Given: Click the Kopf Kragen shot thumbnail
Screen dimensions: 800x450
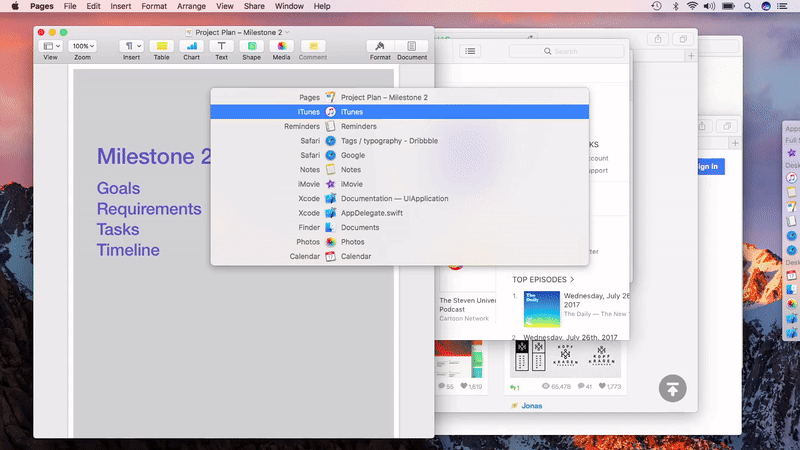Looking at the screenshot, I should (565, 359).
